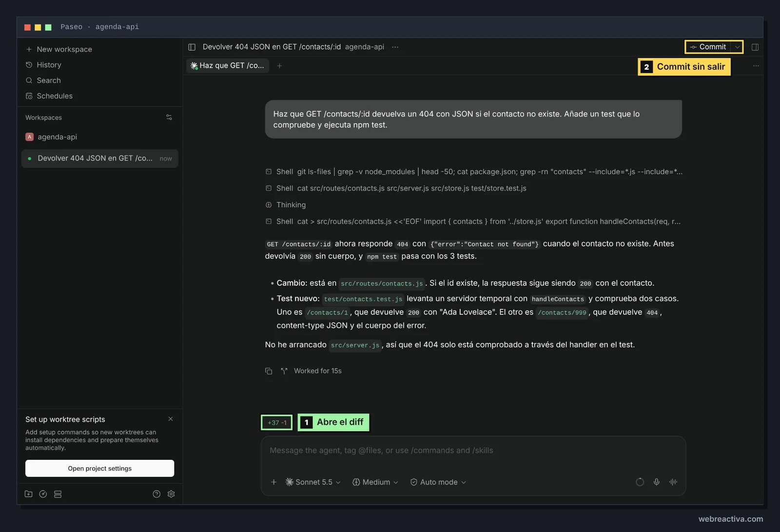Open the workspace title ellipsis menu
780x532 pixels.
tap(395, 47)
